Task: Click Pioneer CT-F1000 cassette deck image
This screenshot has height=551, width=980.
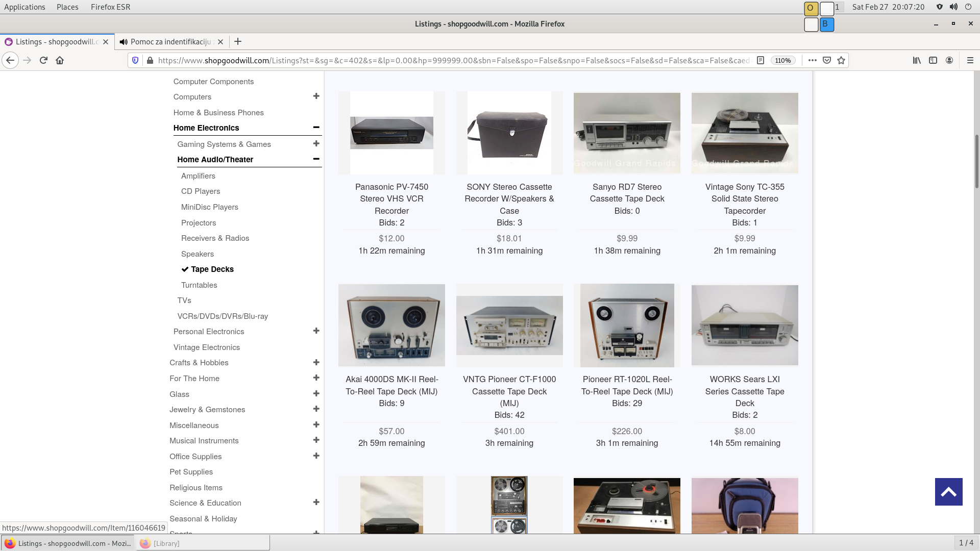Action: pyautogui.click(x=509, y=325)
